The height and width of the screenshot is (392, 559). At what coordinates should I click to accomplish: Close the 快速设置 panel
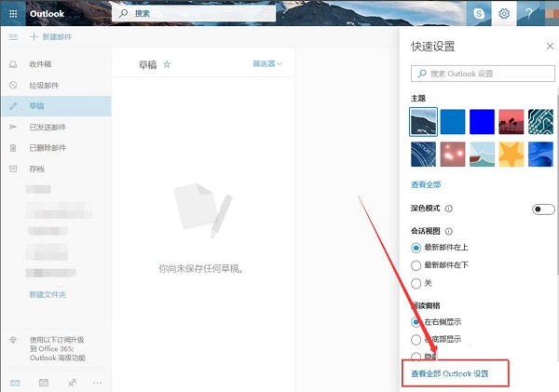(550, 46)
